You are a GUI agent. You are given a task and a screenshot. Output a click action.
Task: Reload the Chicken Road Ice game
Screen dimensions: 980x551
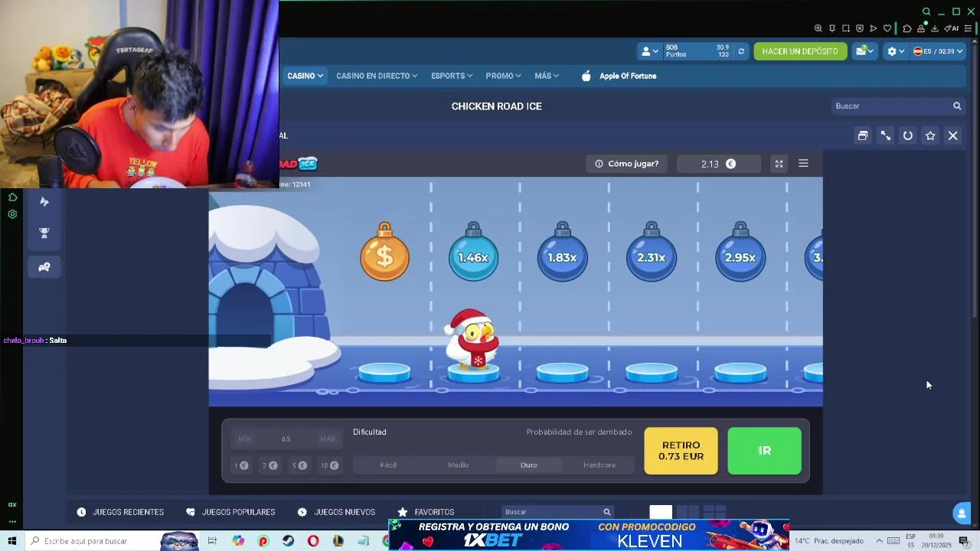(908, 135)
